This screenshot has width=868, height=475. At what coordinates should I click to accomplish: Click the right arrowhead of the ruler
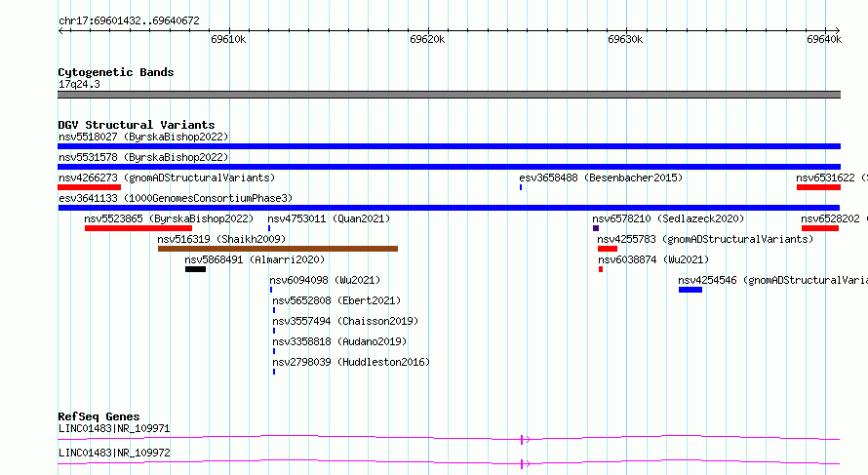[838, 30]
